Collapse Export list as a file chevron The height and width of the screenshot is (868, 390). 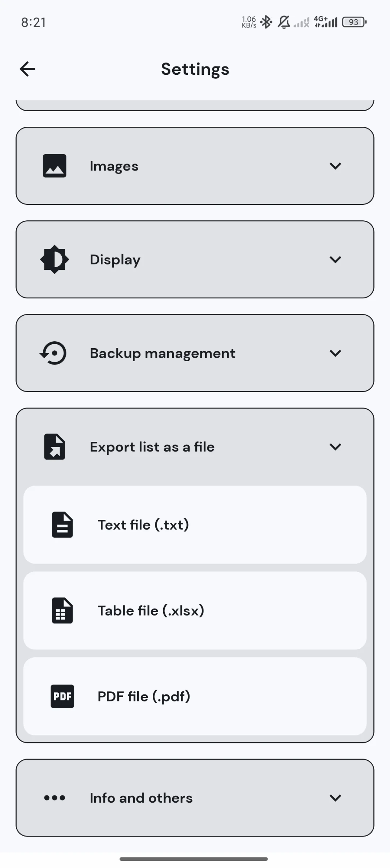pos(335,447)
